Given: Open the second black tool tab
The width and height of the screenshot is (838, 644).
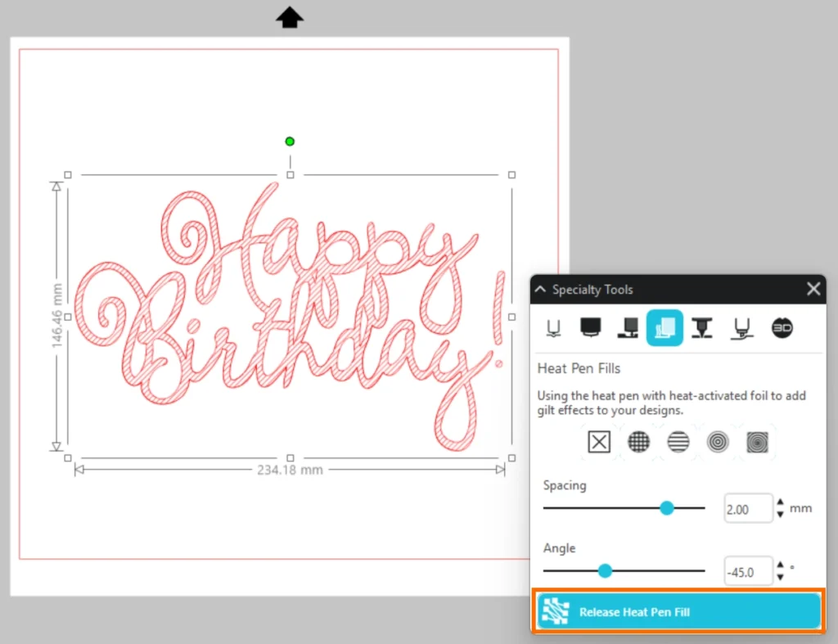Looking at the screenshot, I should (x=590, y=328).
